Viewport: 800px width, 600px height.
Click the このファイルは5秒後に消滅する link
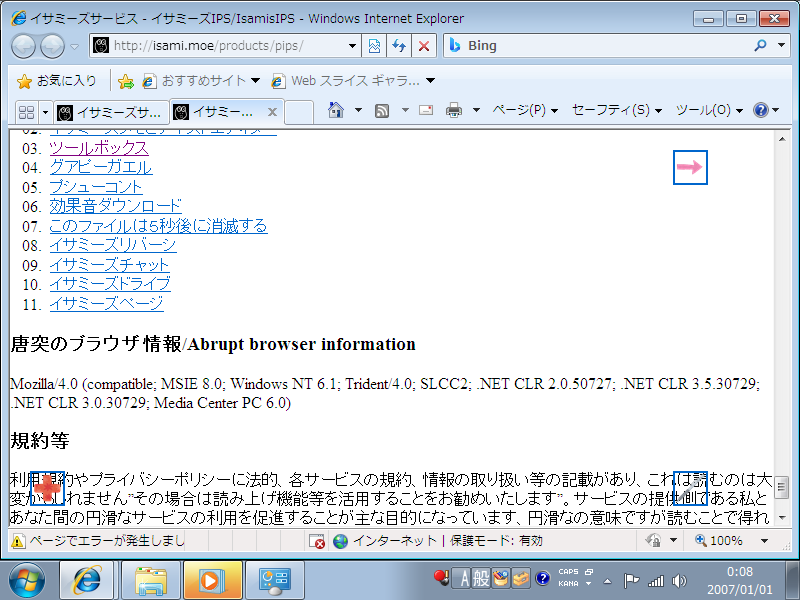pyautogui.click(x=158, y=226)
